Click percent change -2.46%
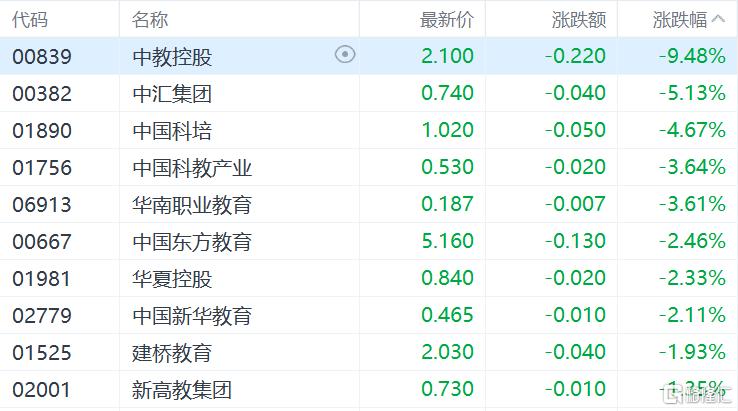The width and height of the screenshot is (738, 411). (x=692, y=241)
